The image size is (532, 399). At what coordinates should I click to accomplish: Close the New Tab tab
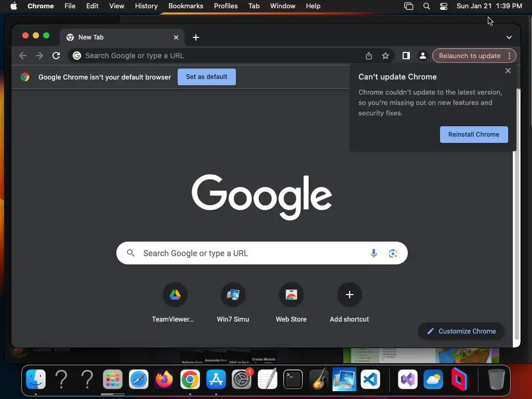pos(176,37)
